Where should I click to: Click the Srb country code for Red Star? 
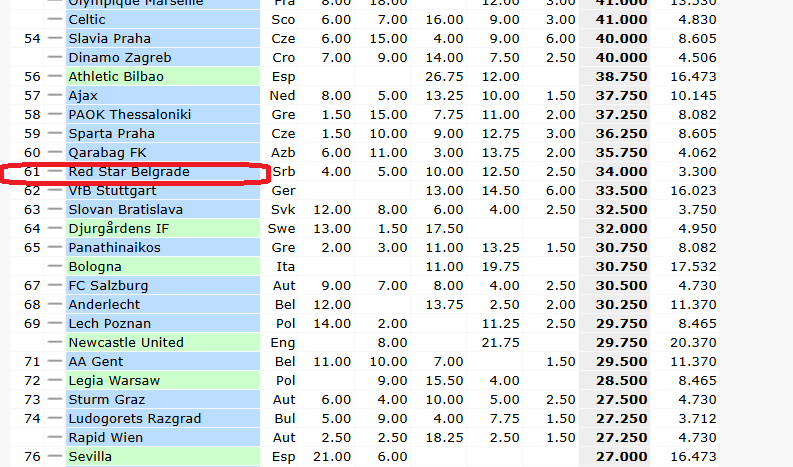point(284,172)
